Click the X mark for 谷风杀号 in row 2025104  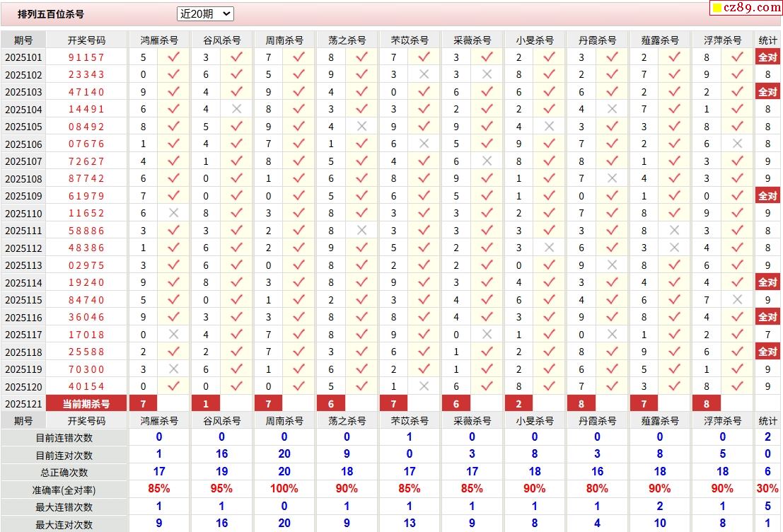237,109
